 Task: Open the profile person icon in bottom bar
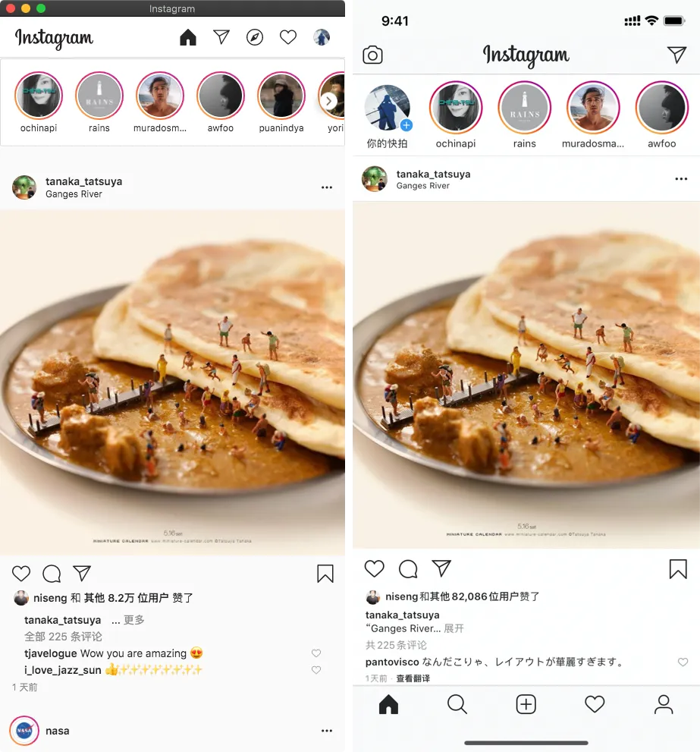pos(664,704)
